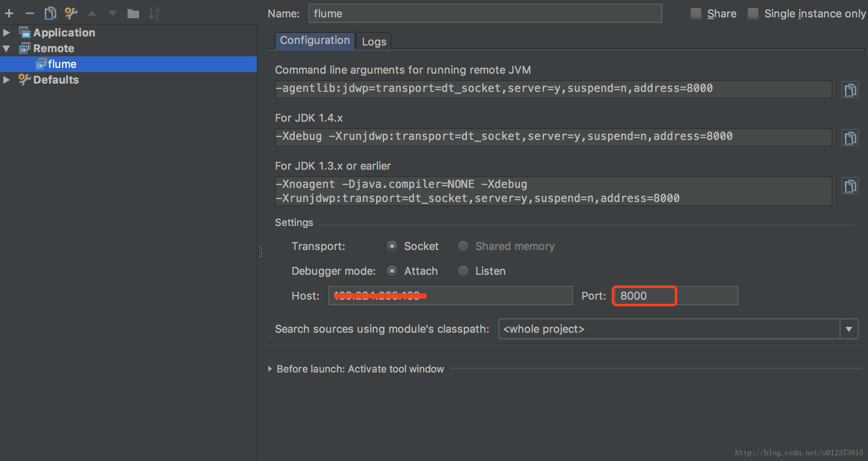Choose Attach debugger mode
Image resolution: width=868 pixels, height=461 pixels.
392,271
